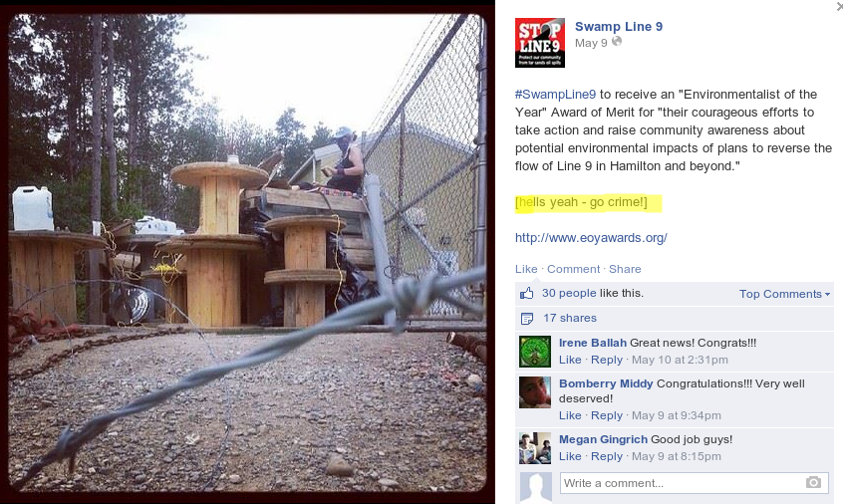Viewport: 843px width, 504px height.
Task: Click Comment under the post
Action: click(573, 269)
